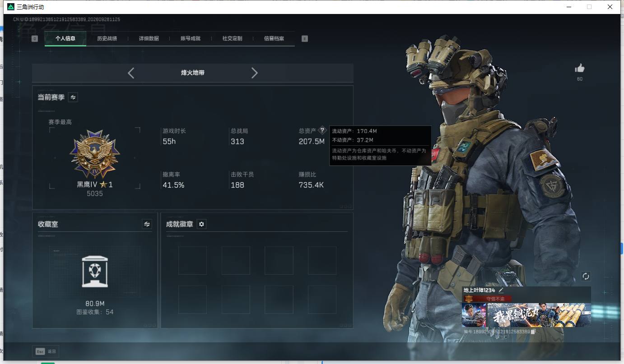This screenshot has height=364, width=624.
Task: Click the 总资产 question mark icon
Action: 322,130
